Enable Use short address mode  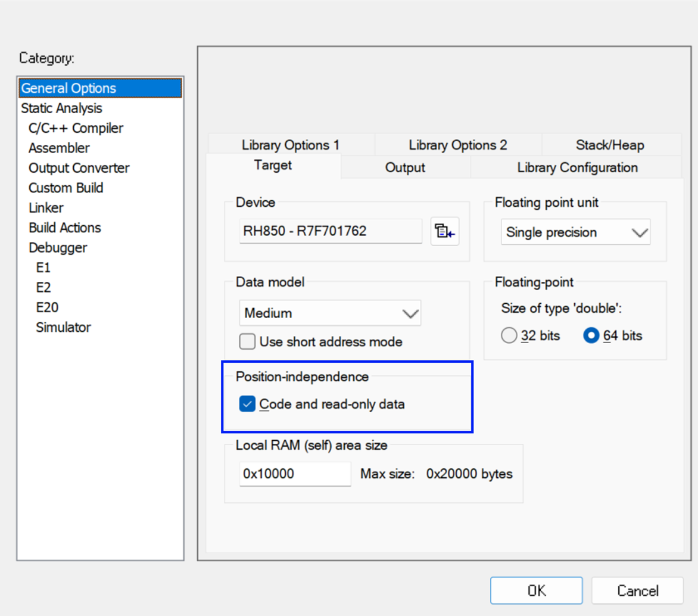(247, 341)
